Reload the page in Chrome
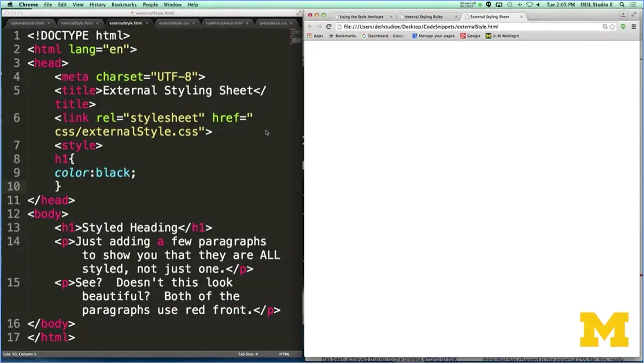 (x=328, y=26)
